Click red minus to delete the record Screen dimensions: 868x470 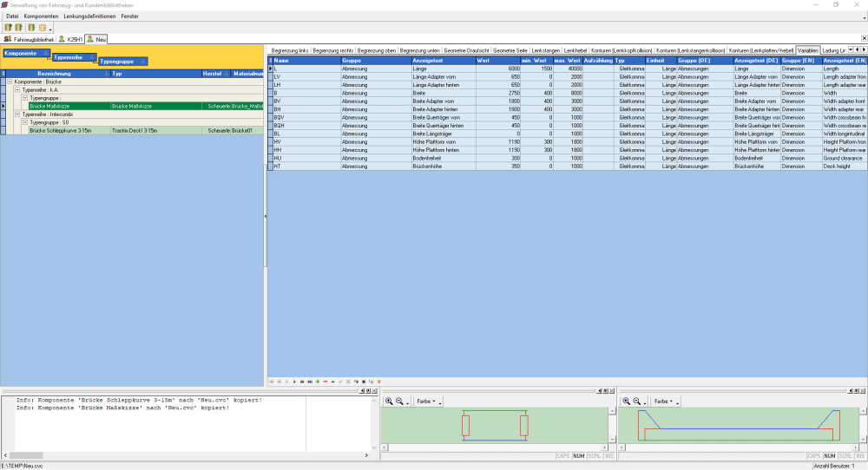pos(325,382)
